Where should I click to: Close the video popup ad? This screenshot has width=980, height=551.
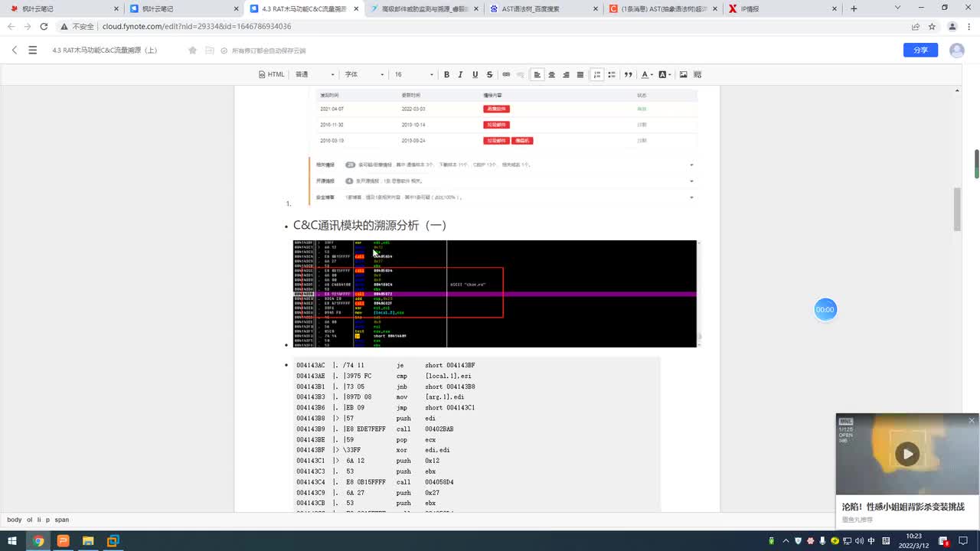pos(972,421)
